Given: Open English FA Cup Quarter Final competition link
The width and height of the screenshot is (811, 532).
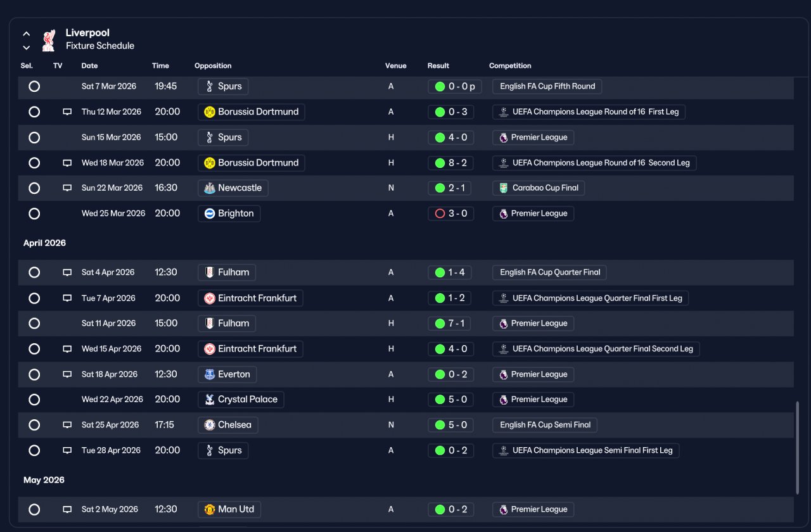Looking at the screenshot, I should pos(550,272).
